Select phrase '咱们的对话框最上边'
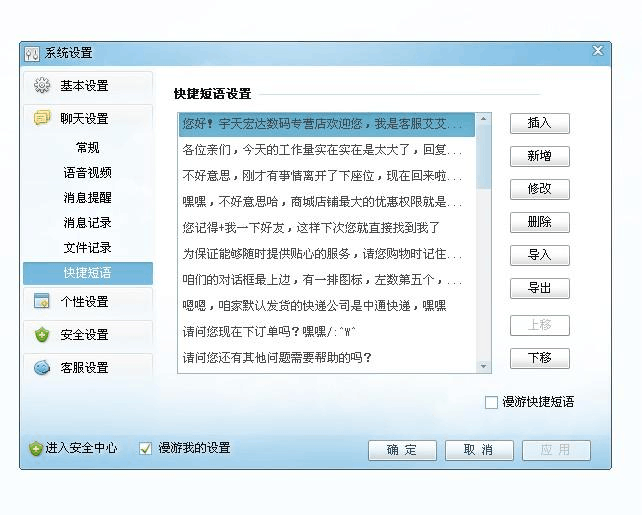 [x=327, y=280]
